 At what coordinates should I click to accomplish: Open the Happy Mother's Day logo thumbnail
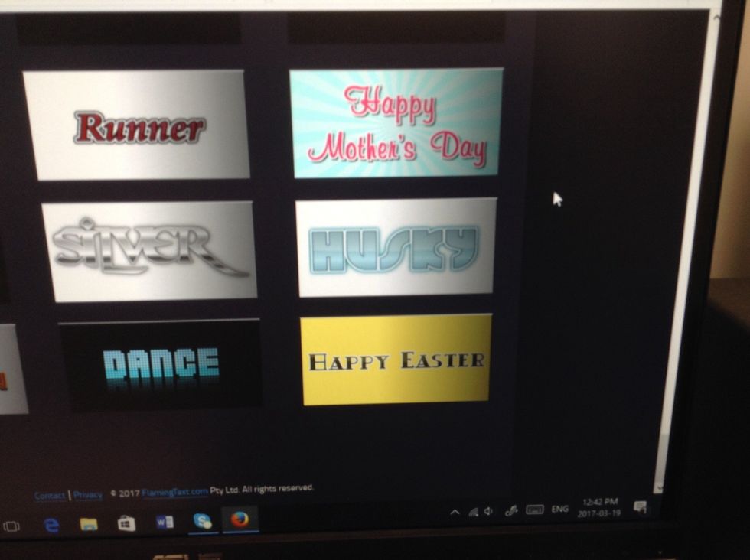point(396,123)
